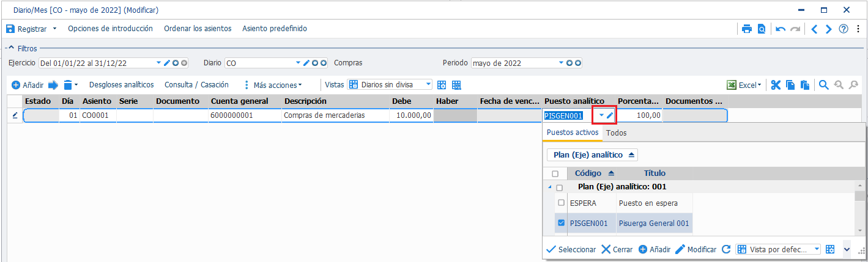Click the Puesto analítico pencil icon

pyautogui.click(x=610, y=115)
